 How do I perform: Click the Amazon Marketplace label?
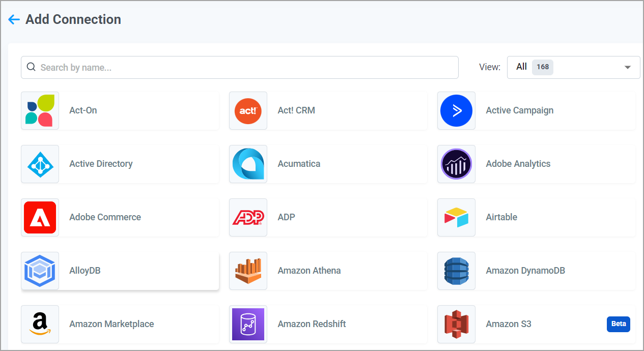click(111, 324)
